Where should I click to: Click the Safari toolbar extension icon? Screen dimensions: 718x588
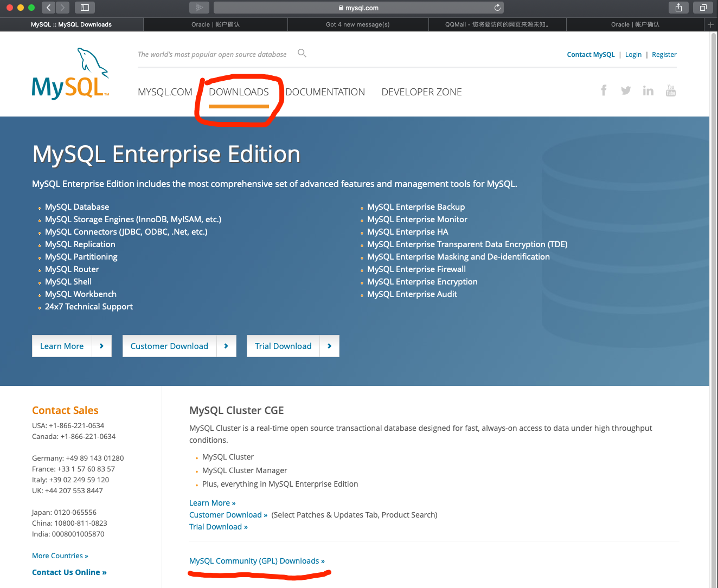click(199, 8)
